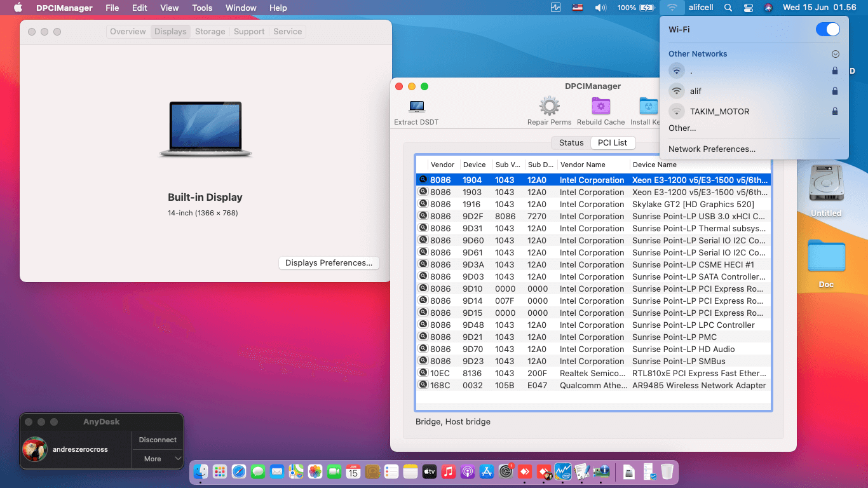
Task: Open Launchpad from the Dock
Action: pyautogui.click(x=220, y=472)
